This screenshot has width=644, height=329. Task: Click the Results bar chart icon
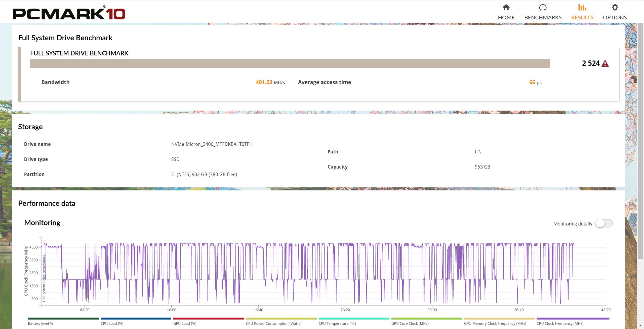[582, 7]
